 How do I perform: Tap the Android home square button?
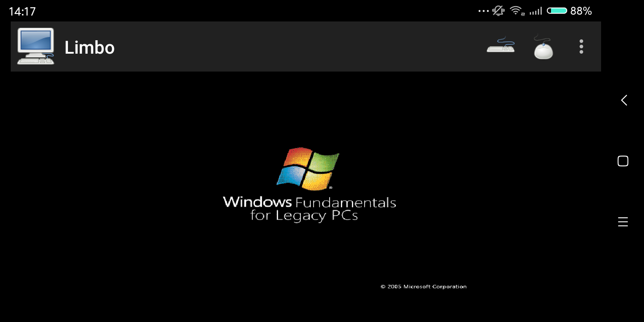(x=623, y=161)
